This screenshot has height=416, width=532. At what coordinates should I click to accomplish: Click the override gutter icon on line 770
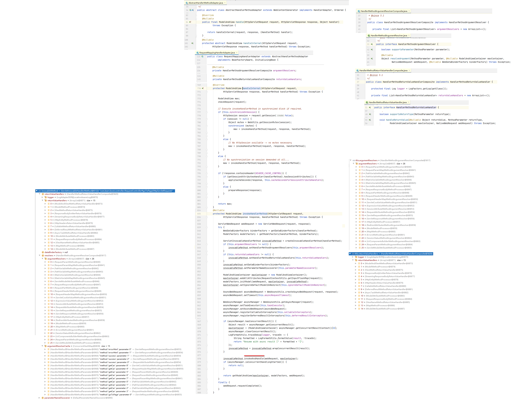click(203, 88)
